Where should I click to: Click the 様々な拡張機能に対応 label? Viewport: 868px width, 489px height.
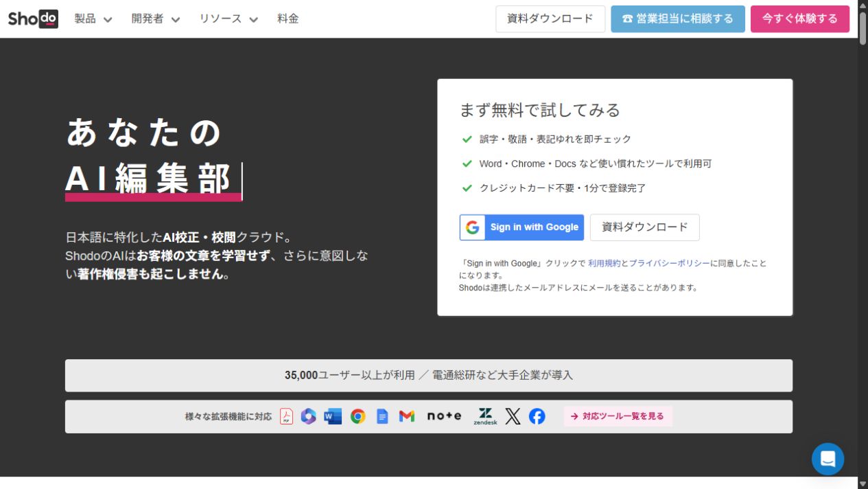coord(228,416)
